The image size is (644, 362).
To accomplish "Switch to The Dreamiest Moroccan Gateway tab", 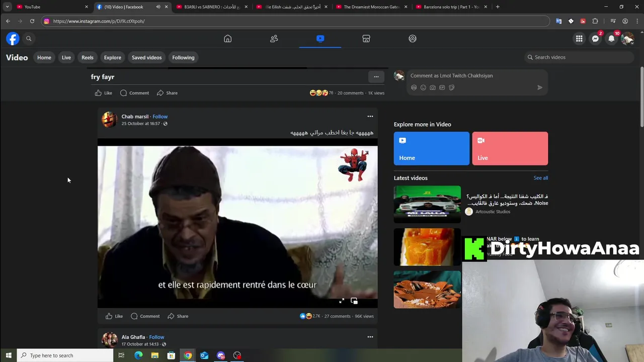I will pos(371,7).
